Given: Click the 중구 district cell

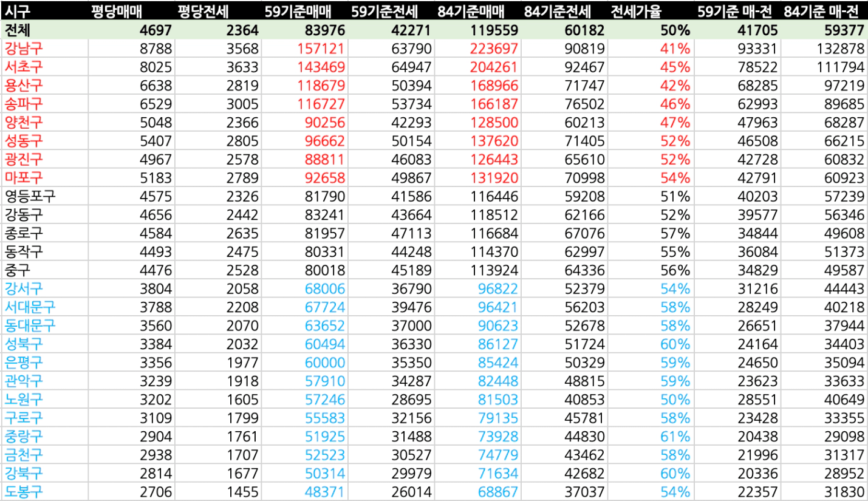Looking at the screenshot, I should tap(17, 270).
